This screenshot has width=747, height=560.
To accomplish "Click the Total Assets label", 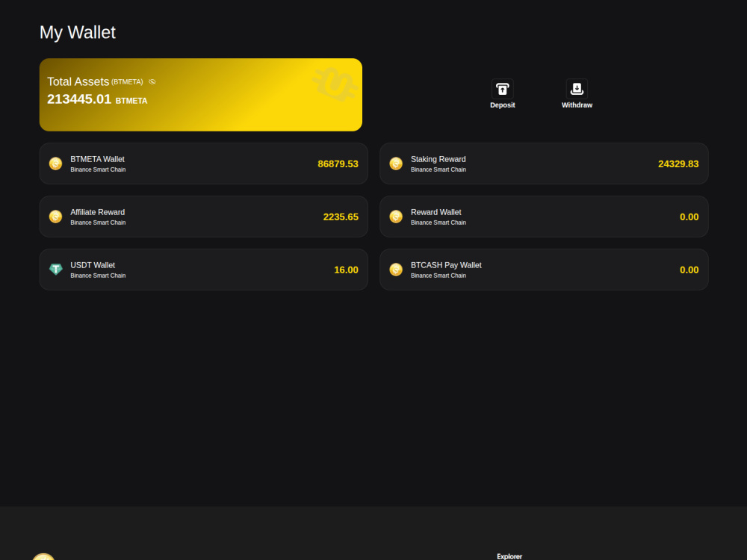I will 78,82.
